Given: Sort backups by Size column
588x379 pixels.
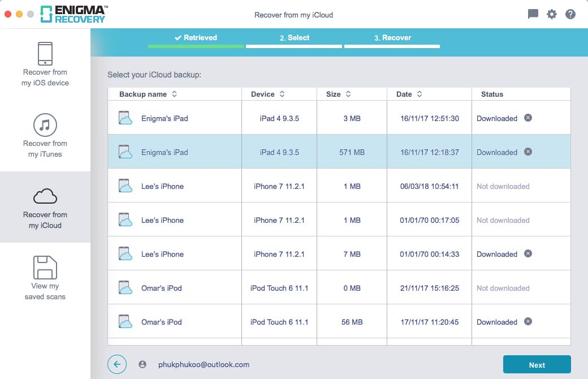Looking at the screenshot, I should pos(348,94).
